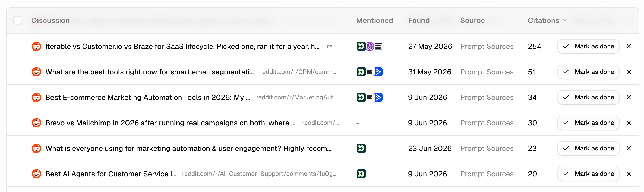Click green brand icon in marketing automation & user engagement row
This screenshot has height=192, width=644.
(x=361, y=148)
